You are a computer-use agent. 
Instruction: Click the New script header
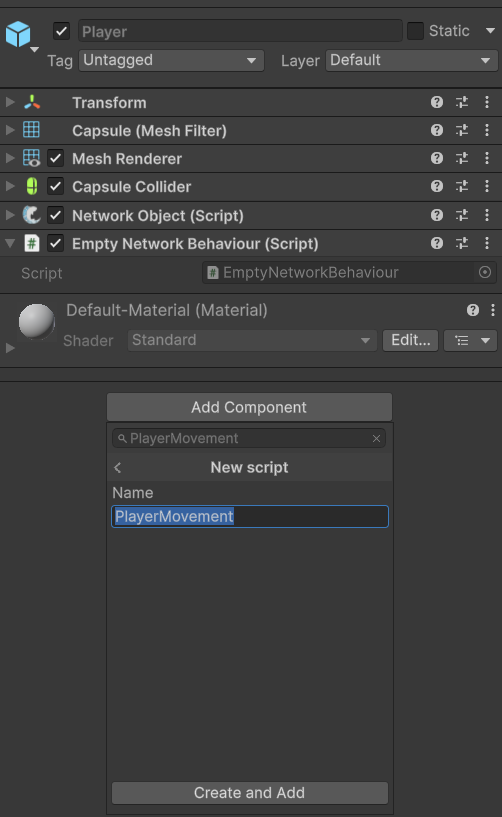[249, 467]
